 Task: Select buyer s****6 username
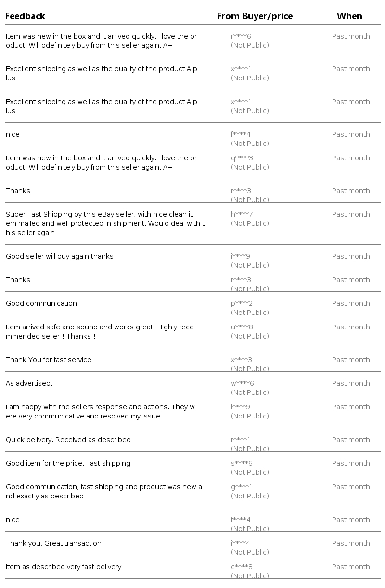point(242,463)
